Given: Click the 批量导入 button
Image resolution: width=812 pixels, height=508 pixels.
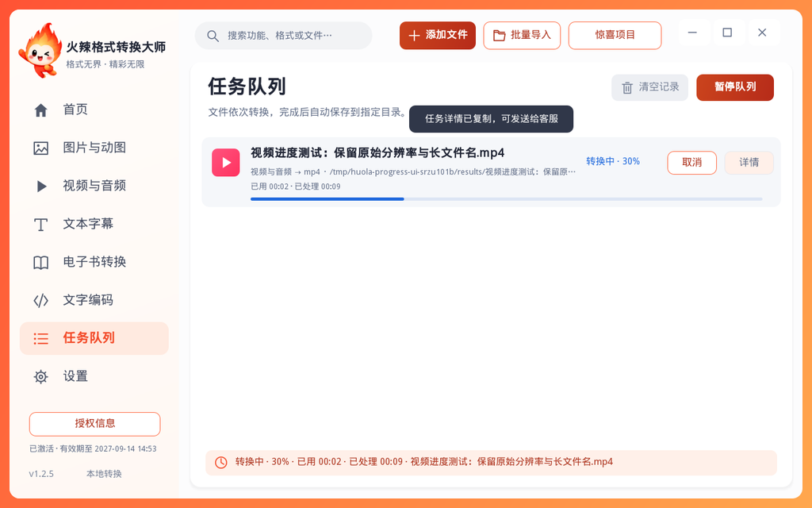Looking at the screenshot, I should coord(522,35).
